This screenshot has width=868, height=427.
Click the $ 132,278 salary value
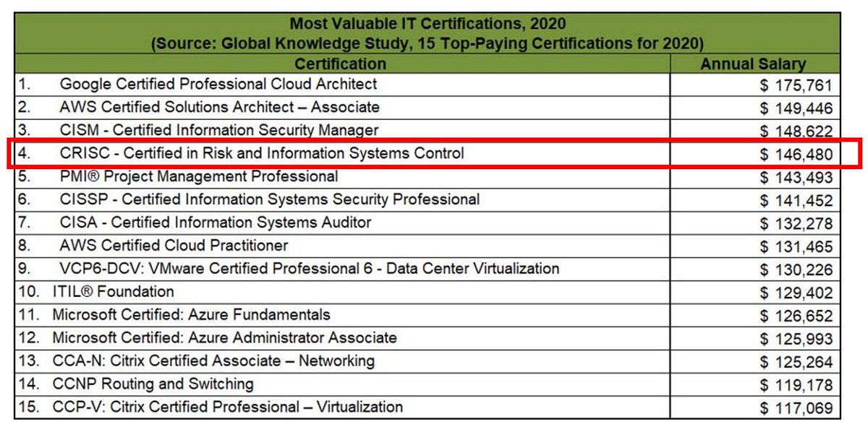coord(796,224)
